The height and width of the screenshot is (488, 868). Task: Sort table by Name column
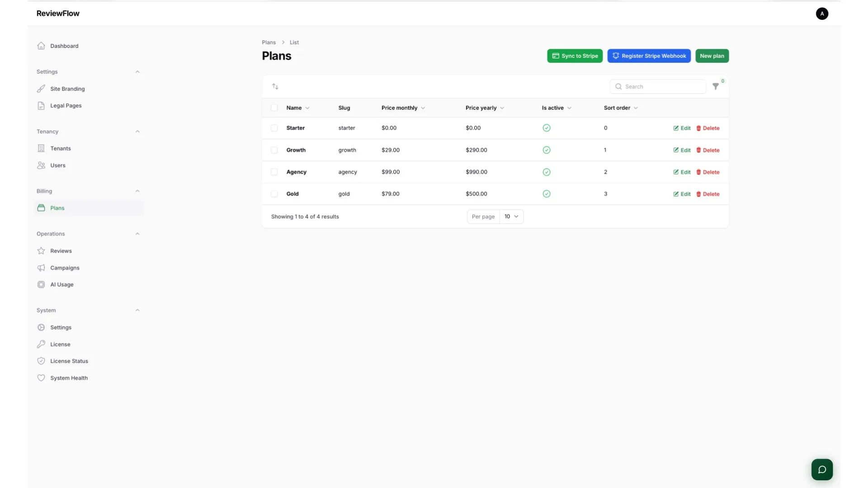(x=298, y=108)
